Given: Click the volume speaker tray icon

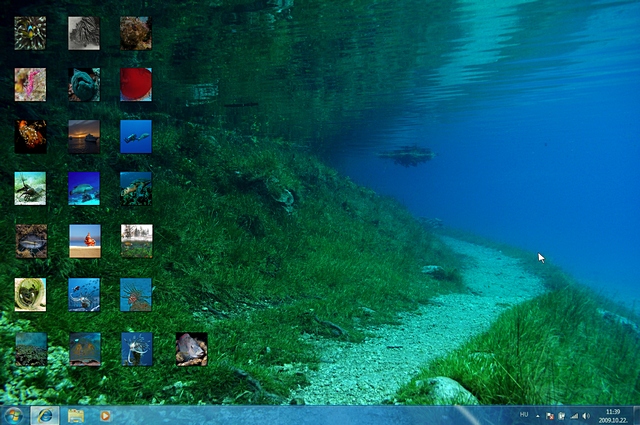Looking at the screenshot, I should pos(586,415).
